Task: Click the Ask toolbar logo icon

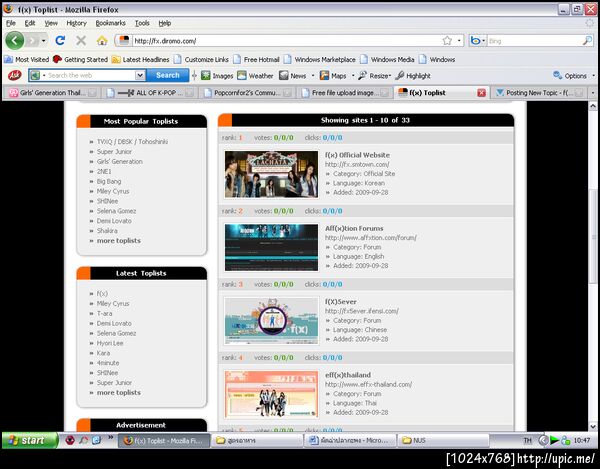Action: [x=15, y=75]
